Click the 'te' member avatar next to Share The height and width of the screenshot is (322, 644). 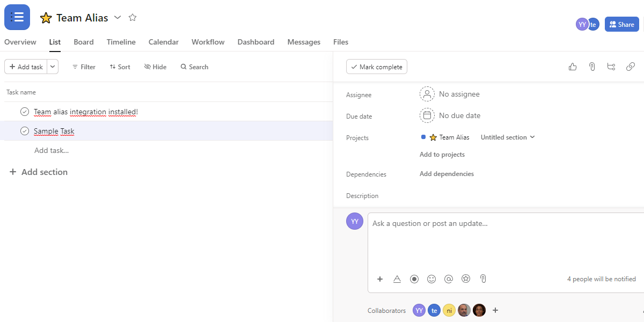594,24
